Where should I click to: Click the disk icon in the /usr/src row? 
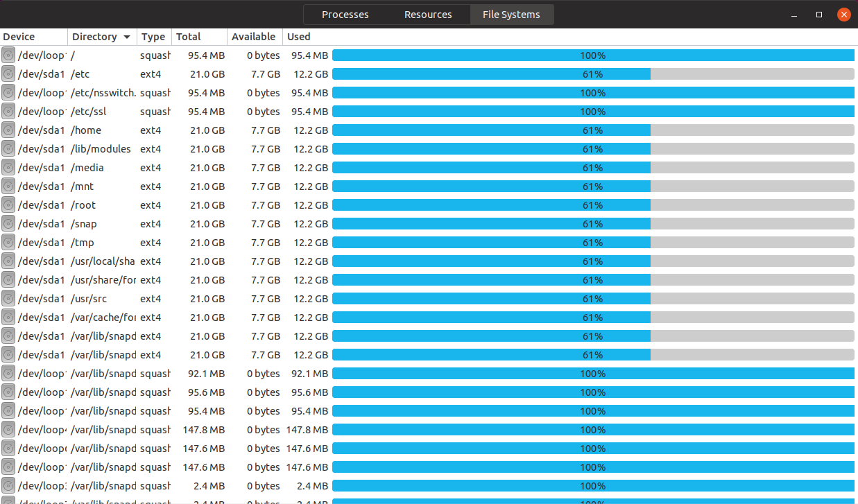point(8,299)
